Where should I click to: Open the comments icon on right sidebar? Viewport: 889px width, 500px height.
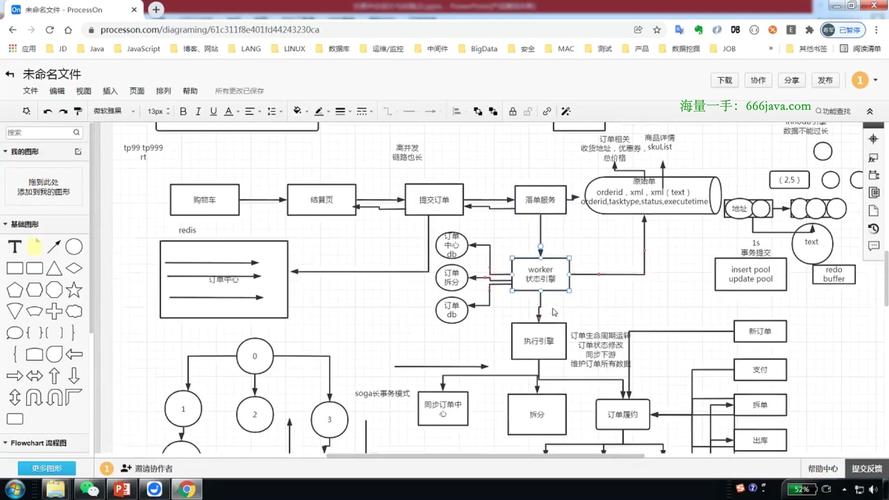pos(873,246)
